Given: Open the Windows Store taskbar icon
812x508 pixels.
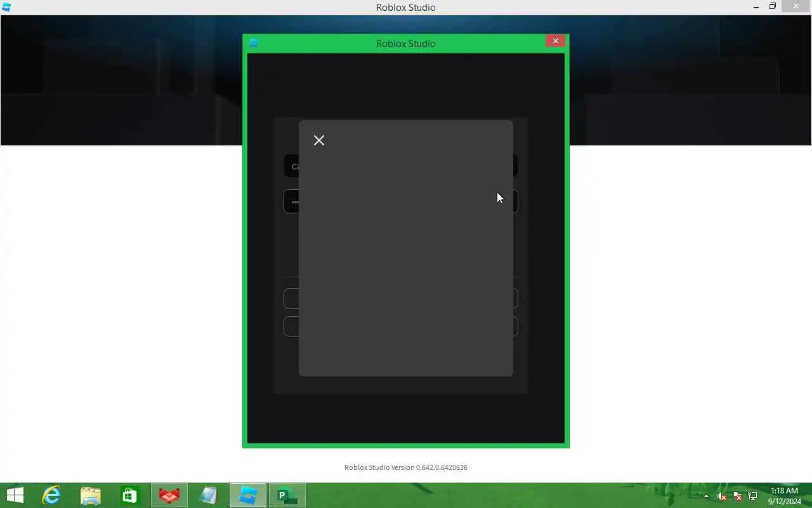Looking at the screenshot, I should 129,495.
